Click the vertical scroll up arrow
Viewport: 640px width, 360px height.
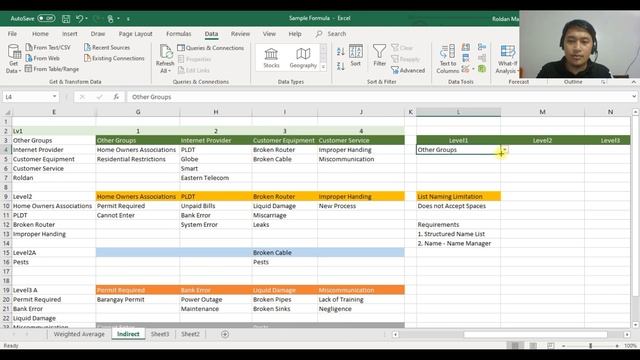(x=635, y=111)
